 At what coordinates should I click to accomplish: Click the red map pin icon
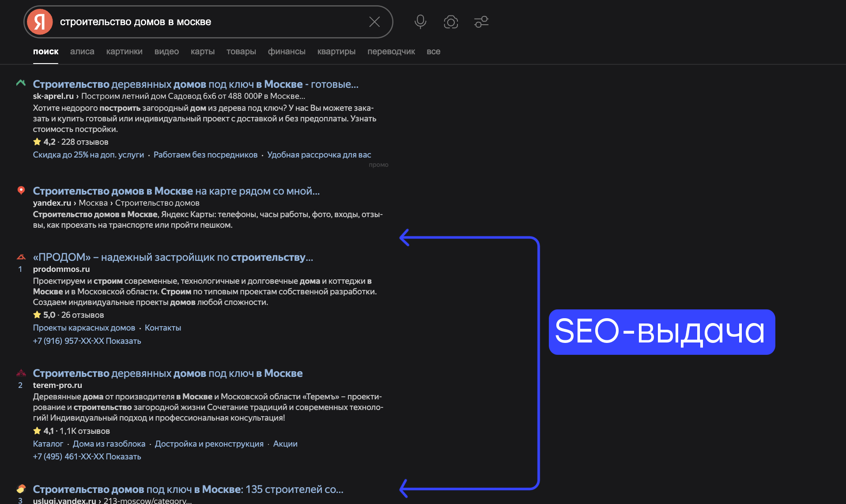coord(21,190)
